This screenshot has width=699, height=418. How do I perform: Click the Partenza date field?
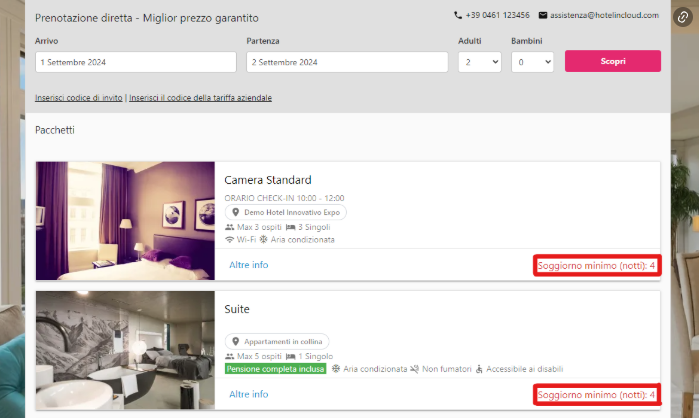346,62
